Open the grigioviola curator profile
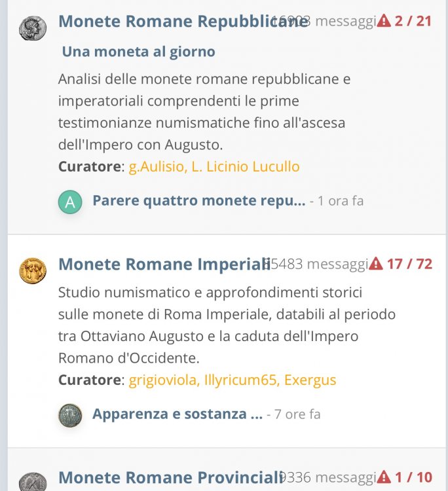 [x=162, y=380]
